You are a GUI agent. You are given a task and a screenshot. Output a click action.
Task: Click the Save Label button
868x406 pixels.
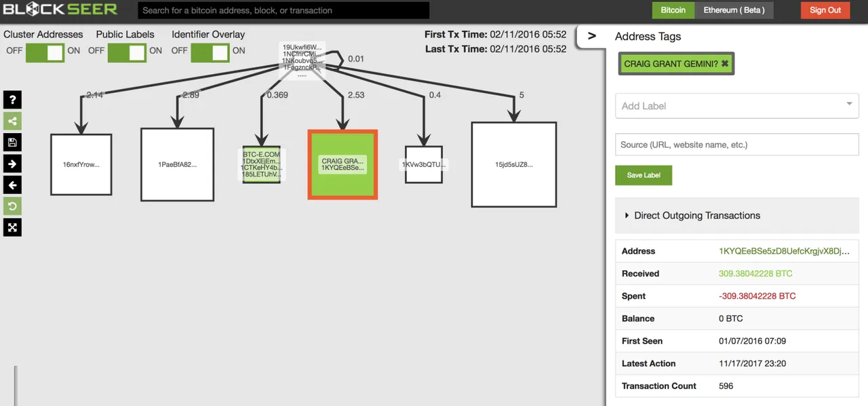coord(644,175)
